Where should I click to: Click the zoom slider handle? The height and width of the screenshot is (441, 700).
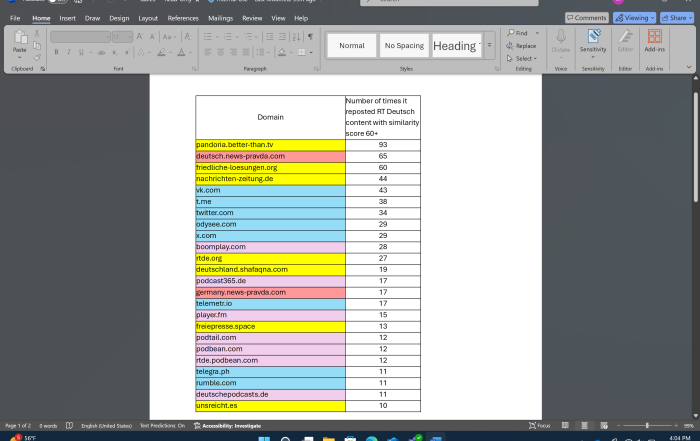tap(647, 426)
